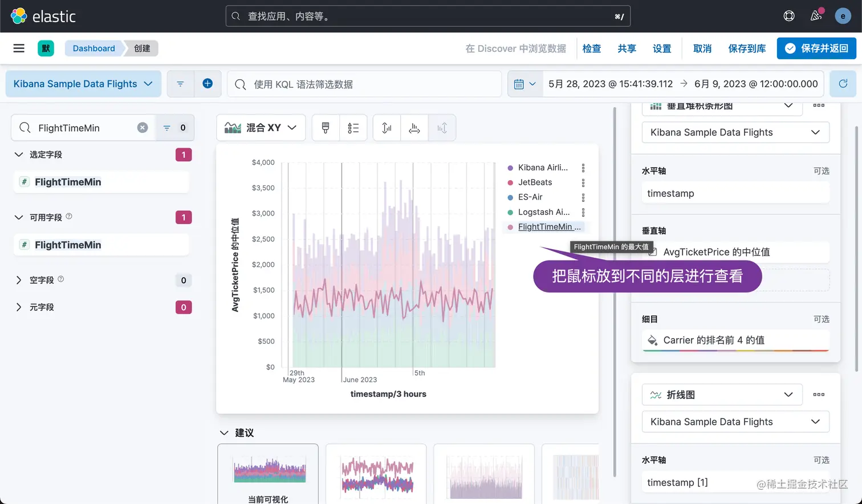Open legend options for Kibana Airlines
The height and width of the screenshot is (504, 862).
click(583, 168)
